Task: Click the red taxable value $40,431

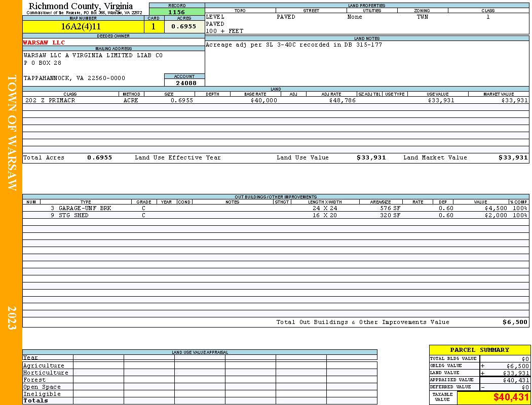Action: 511,397
